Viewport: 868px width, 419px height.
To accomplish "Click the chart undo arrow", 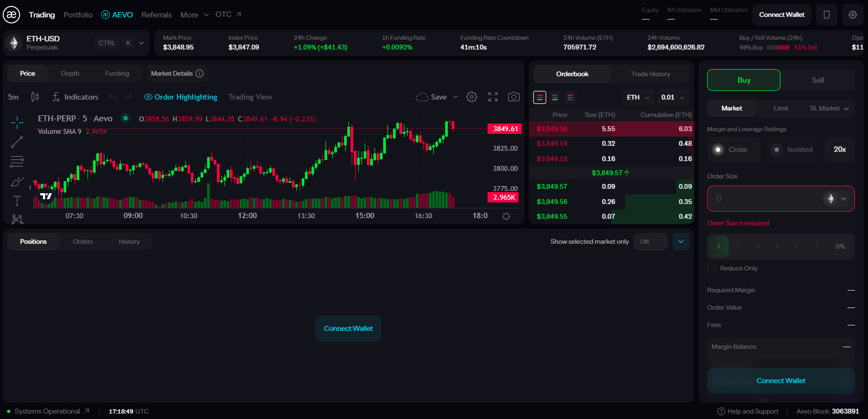I will [x=113, y=97].
